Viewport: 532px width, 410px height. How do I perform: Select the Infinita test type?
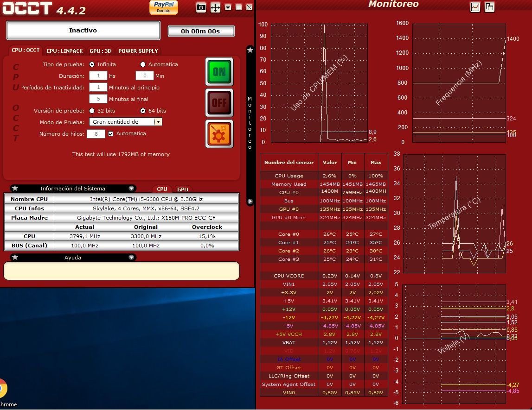pos(92,64)
